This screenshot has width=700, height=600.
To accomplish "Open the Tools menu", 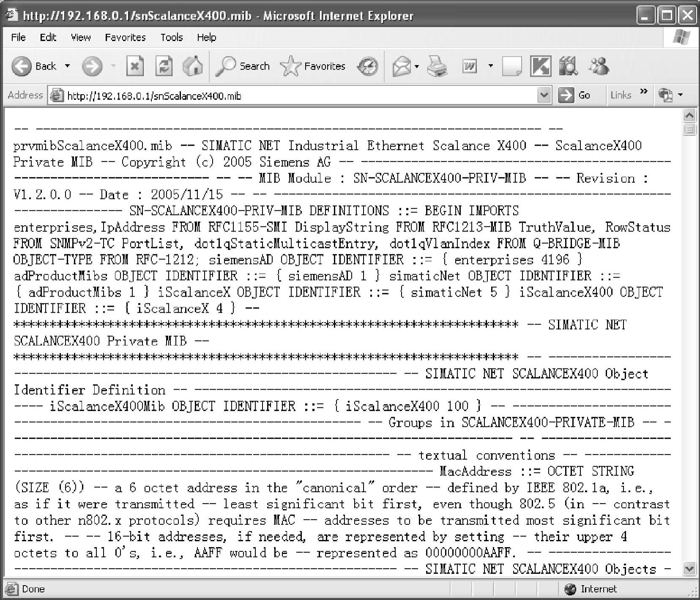I will tap(172, 38).
